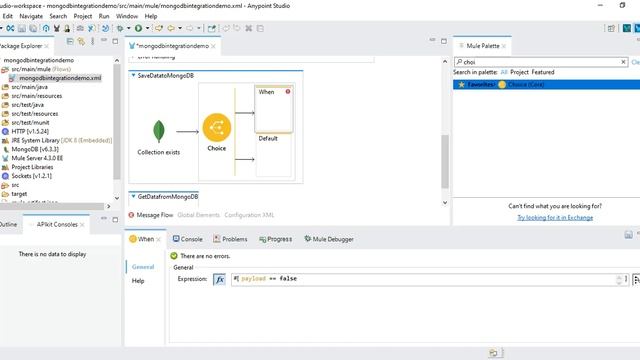Filter palette search by Featured
The width and height of the screenshot is (640, 360).
(542, 72)
